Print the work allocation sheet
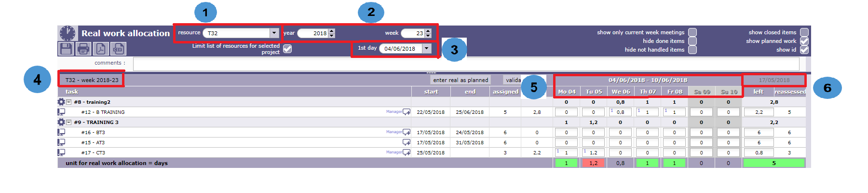This screenshot has height=193, width=868. point(83,49)
